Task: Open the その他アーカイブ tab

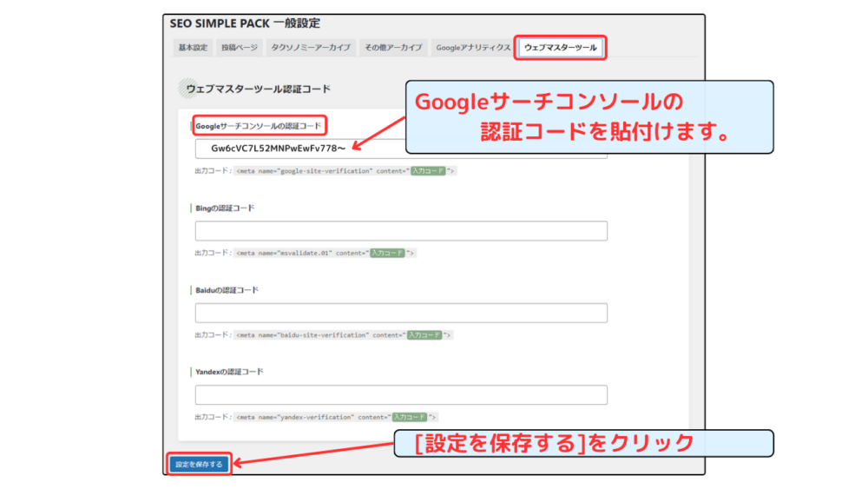Action: [x=393, y=48]
